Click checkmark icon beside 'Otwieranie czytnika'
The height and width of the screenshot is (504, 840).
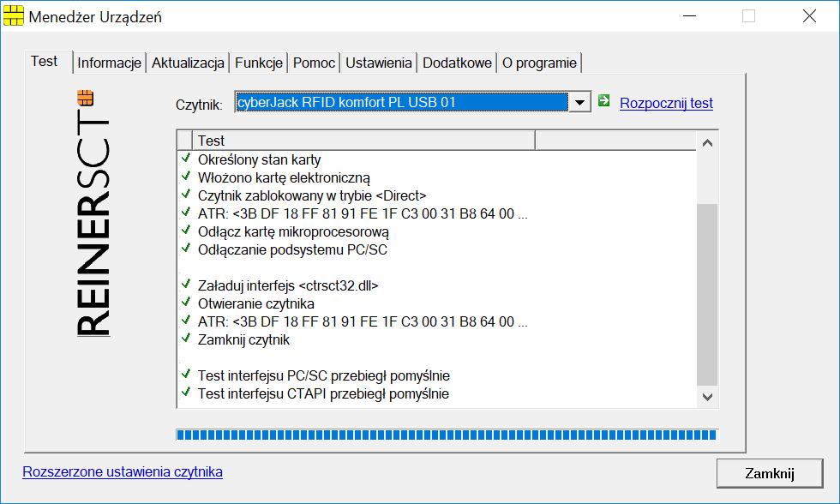point(186,302)
